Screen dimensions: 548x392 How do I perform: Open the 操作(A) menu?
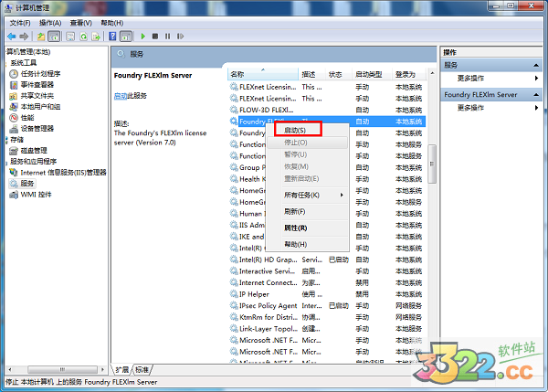pyautogui.click(x=50, y=23)
